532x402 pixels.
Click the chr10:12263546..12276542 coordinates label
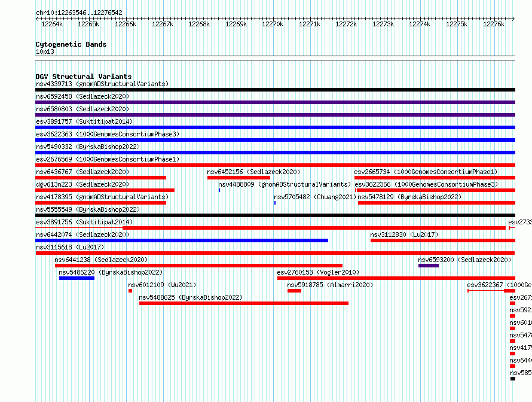tap(79, 13)
